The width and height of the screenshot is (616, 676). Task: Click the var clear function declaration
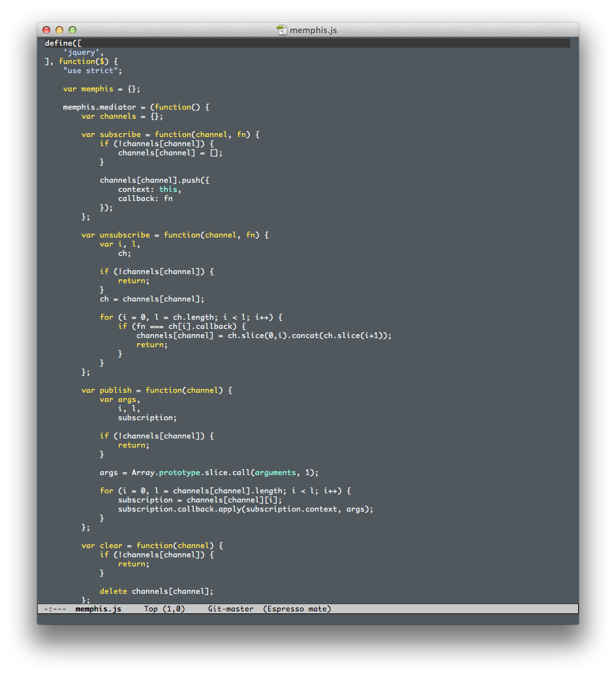[152, 545]
